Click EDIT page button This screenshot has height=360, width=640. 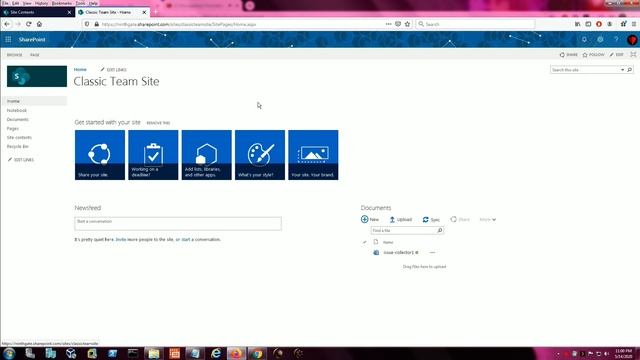point(617,55)
